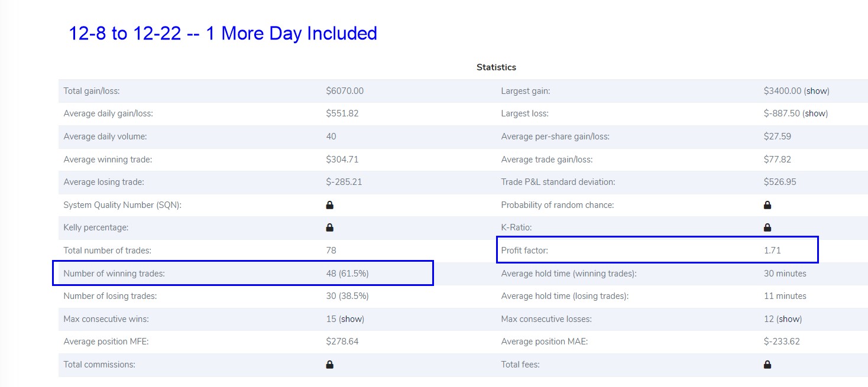Show max consecutive wins details

click(351, 319)
